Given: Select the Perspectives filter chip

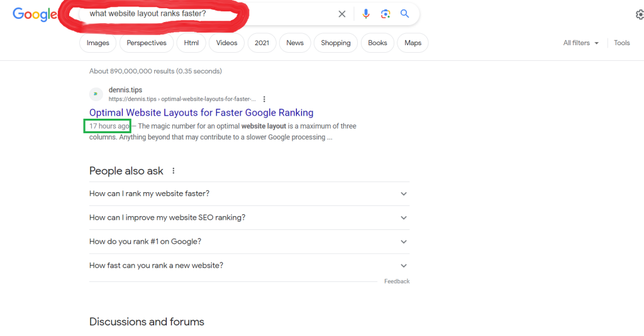Looking at the screenshot, I should pos(147,43).
